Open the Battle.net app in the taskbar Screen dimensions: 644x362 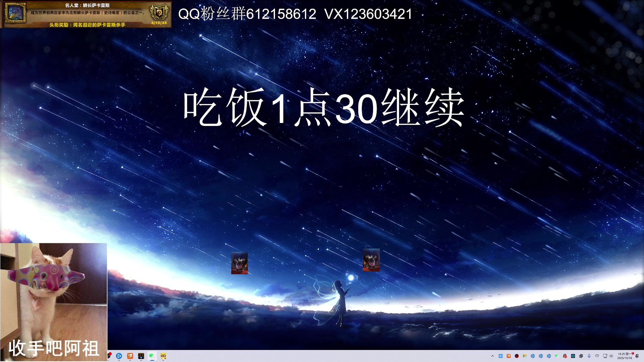[x=119, y=356]
